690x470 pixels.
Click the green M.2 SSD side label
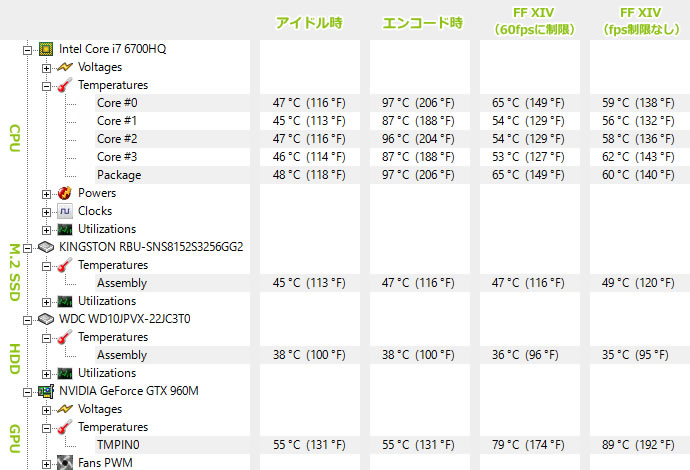pyautogui.click(x=15, y=272)
